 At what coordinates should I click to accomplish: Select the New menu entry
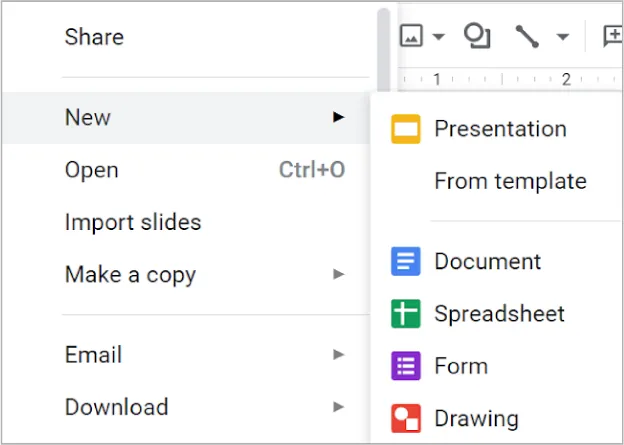click(88, 117)
